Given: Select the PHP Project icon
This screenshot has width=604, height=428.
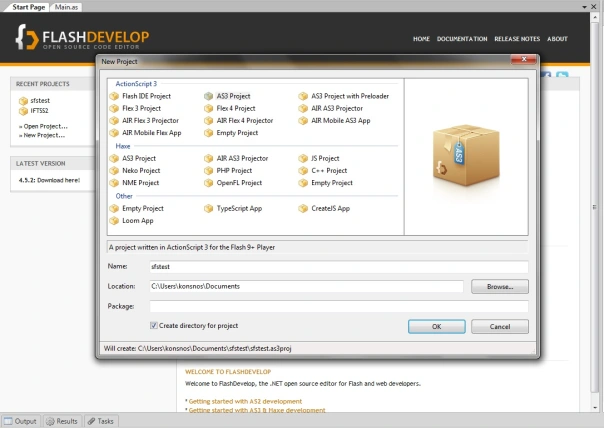Looking at the screenshot, I should click(208, 171).
